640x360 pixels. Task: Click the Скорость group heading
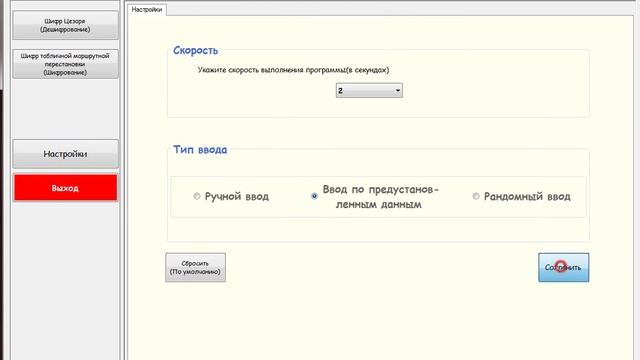196,51
